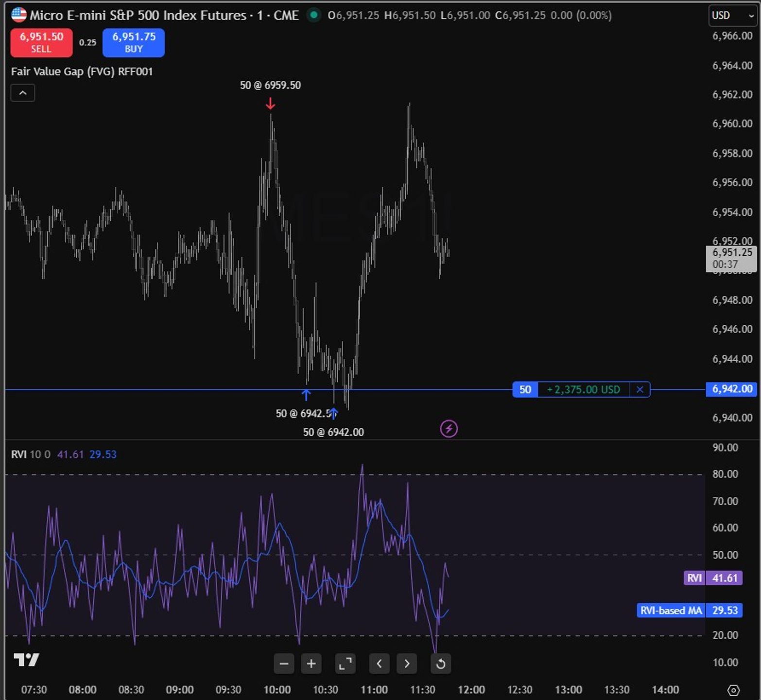The width and height of the screenshot is (761, 700).
Task: Click the US flag symbol icon
Action: click(x=18, y=15)
